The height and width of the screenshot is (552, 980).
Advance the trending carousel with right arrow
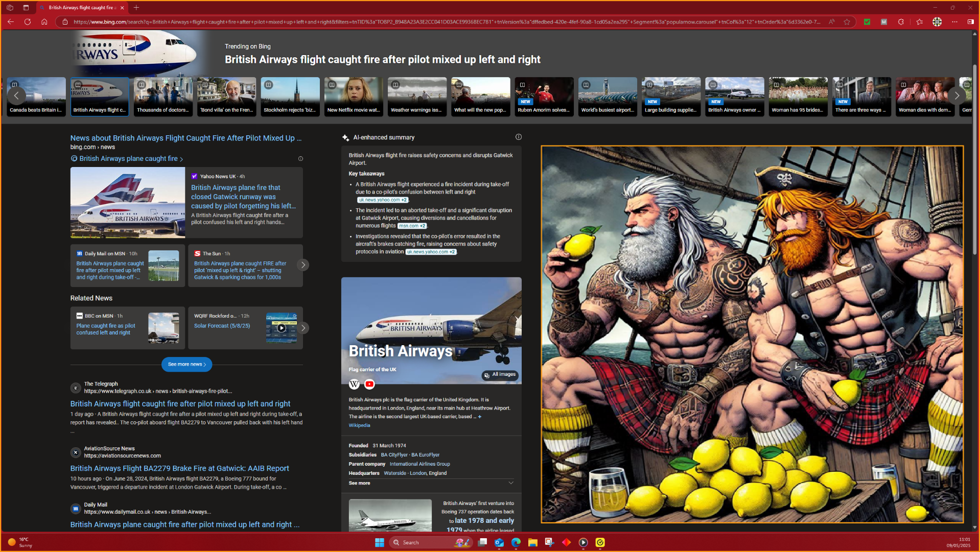(957, 95)
